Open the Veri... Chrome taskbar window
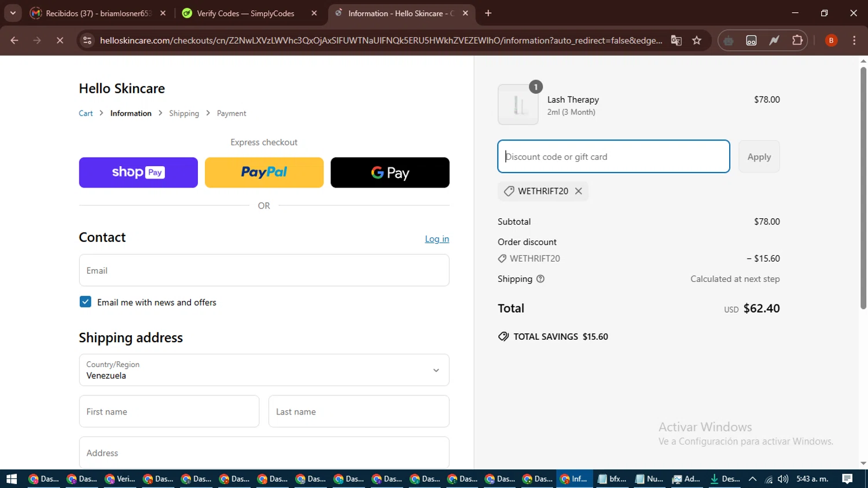The image size is (868, 488). pos(120,479)
